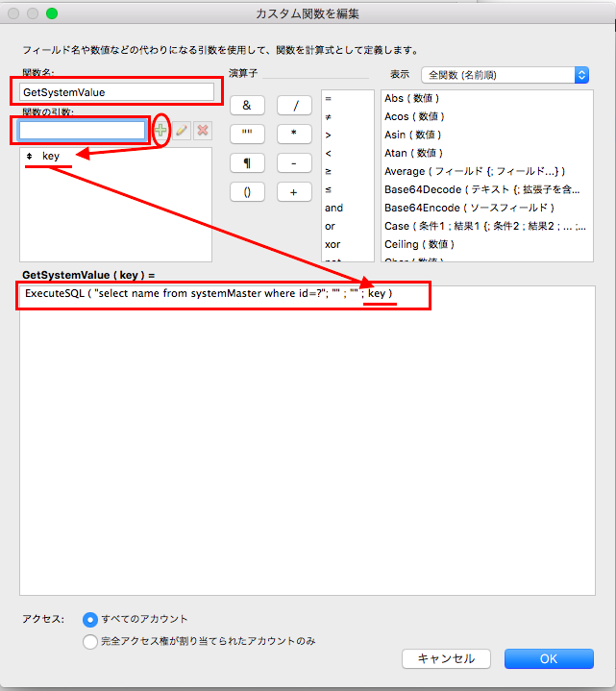Click the キャンセル button
The image size is (616, 691).
(446, 659)
